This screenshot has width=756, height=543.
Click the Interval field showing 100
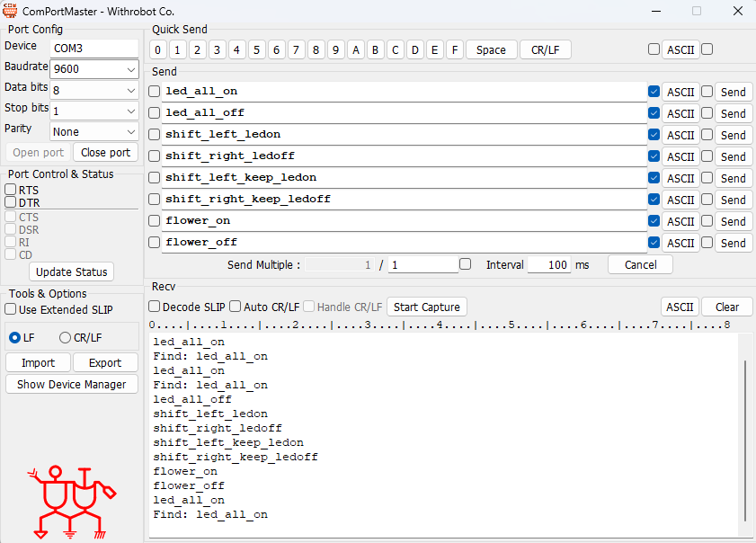point(549,264)
